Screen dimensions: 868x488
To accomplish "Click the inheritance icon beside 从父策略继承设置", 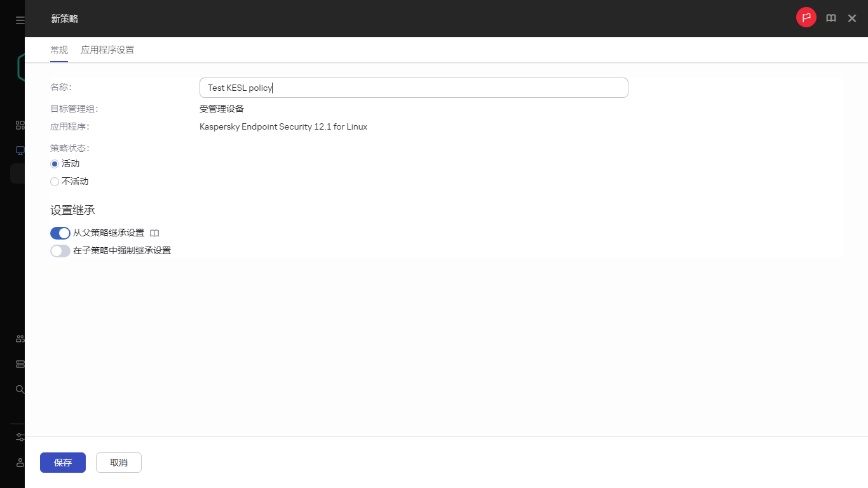I will click(x=154, y=233).
